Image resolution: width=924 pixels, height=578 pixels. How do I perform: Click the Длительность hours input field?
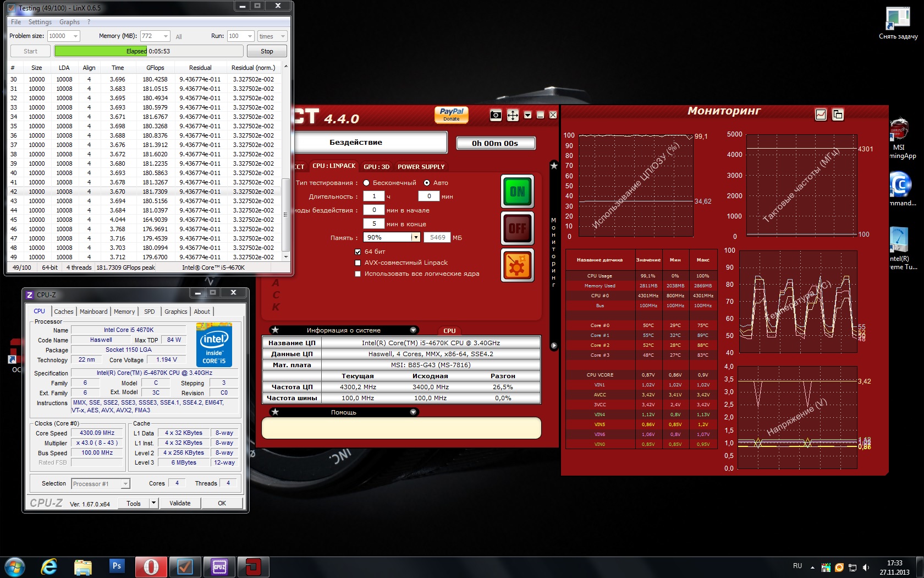[x=374, y=196]
